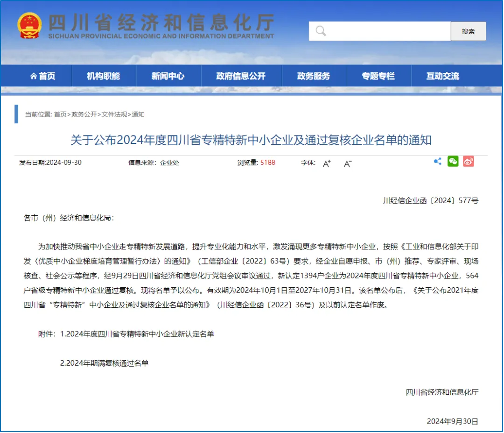Viewport: 504px width, 433px height.
Task: Share article via WeChat icon
Action: [453, 162]
